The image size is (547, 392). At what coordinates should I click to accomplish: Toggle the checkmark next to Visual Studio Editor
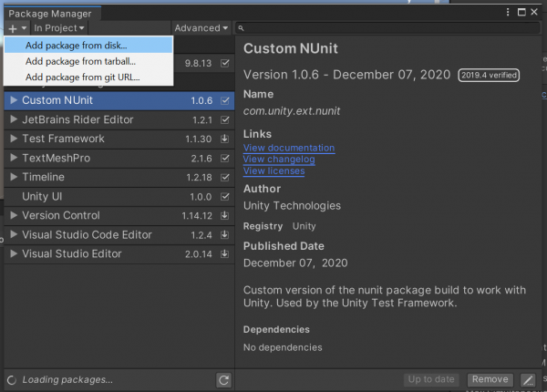224,253
